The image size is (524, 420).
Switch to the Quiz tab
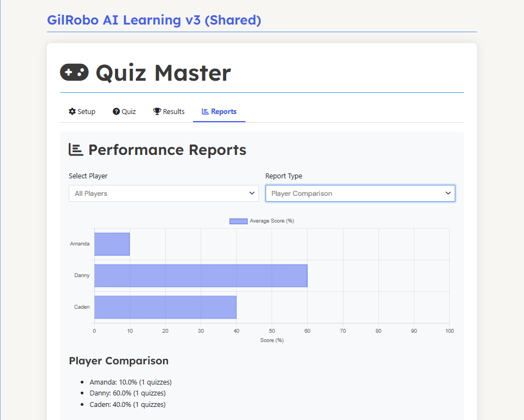[x=125, y=111]
